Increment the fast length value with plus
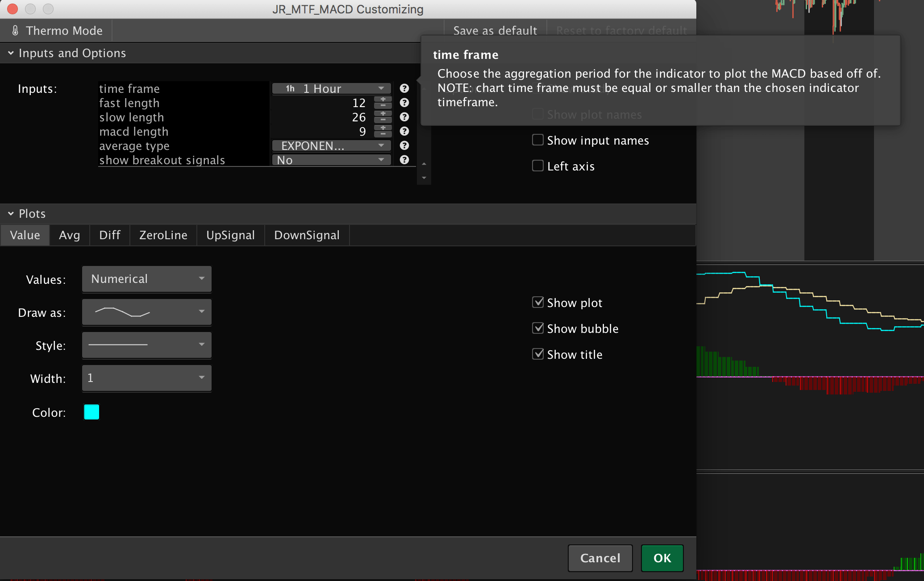Screen dimensions: 924x581 click(x=383, y=100)
